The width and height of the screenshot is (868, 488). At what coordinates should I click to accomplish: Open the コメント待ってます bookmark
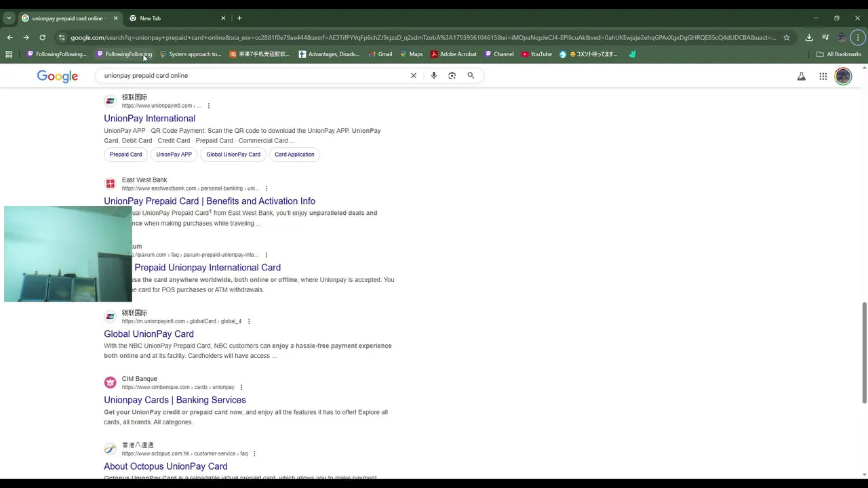click(589, 54)
